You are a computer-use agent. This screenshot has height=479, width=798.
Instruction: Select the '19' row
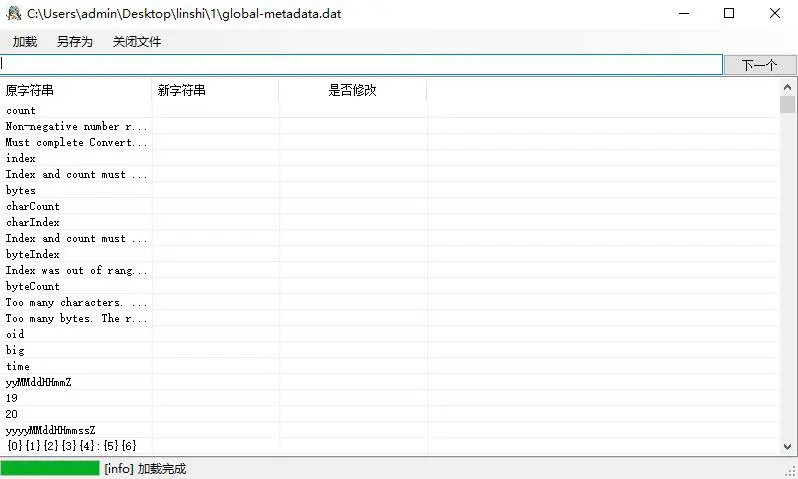click(x=389, y=398)
